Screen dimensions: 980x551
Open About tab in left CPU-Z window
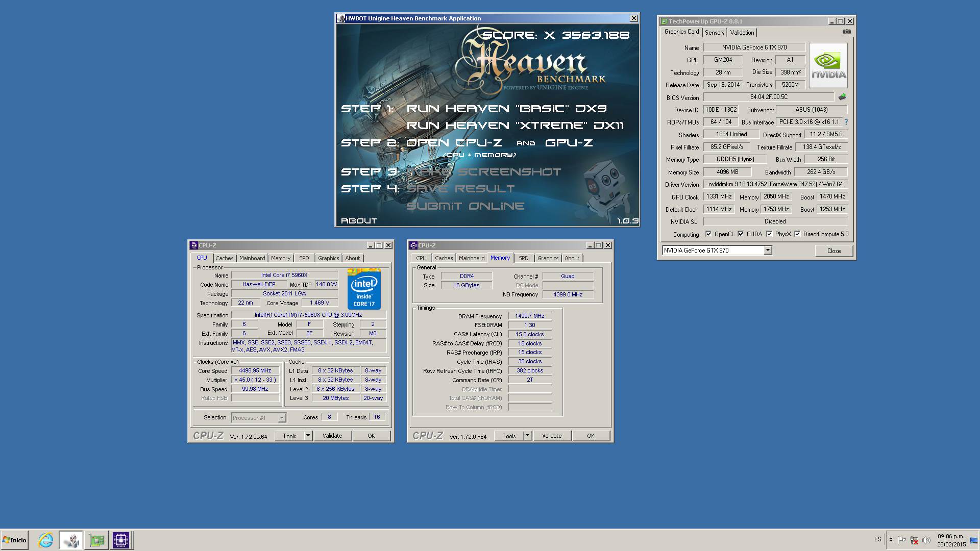point(352,258)
